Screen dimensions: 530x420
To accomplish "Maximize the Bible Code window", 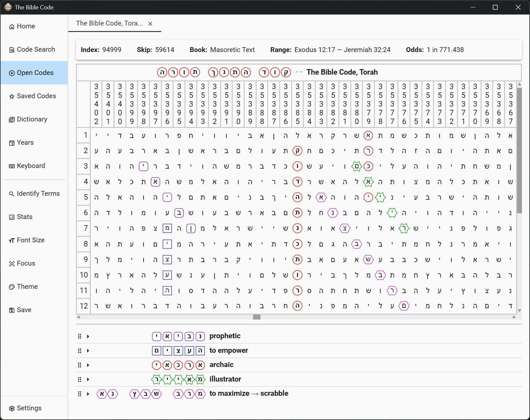I will click(x=495, y=7).
